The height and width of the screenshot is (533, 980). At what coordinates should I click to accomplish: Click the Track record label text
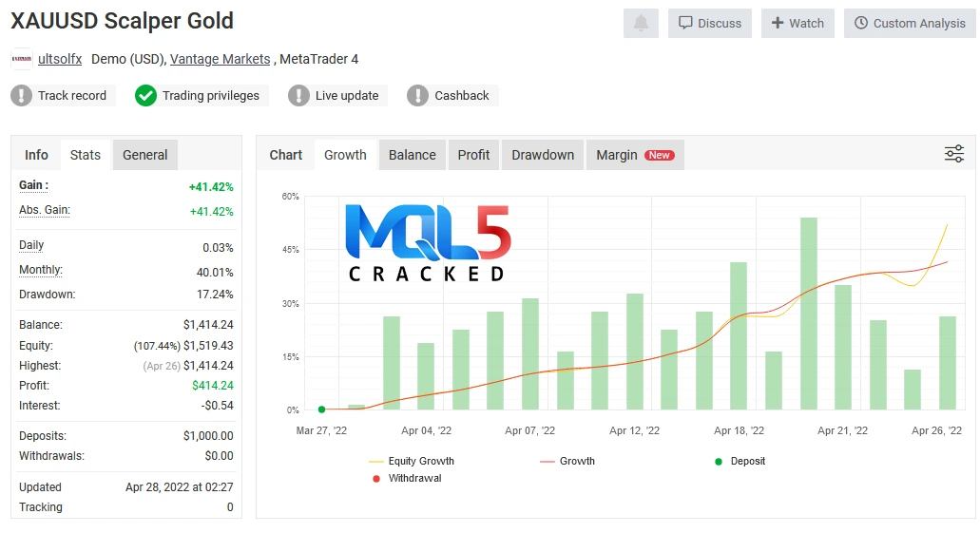coord(72,96)
